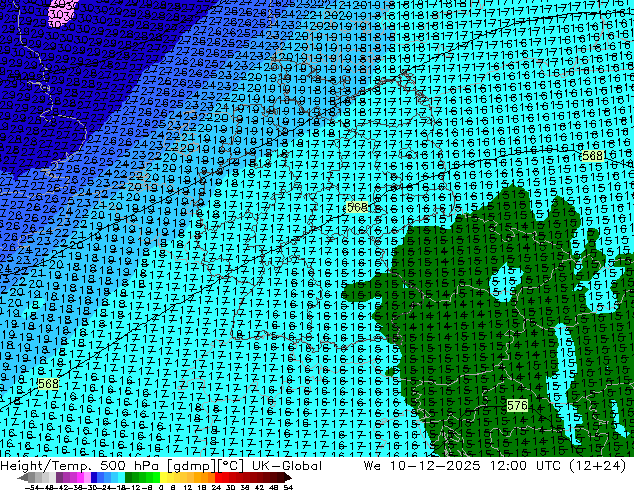Pick the dark blue legend swatch at -30
The height and width of the screenshot is (490, 634).
[94, 477]
